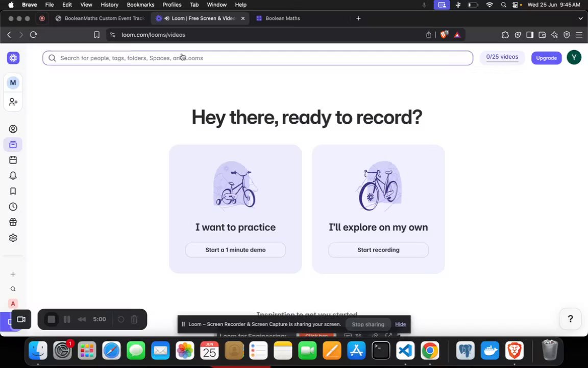Open the History menu
The image size is (588, 368).
pyautogui.click(x=109, y=5)
